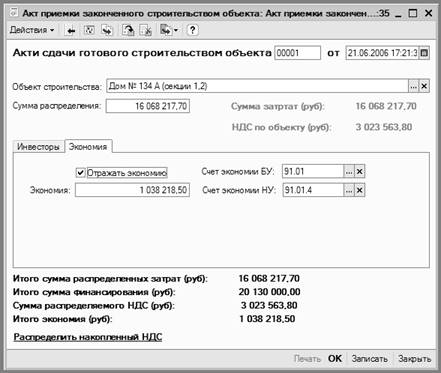Viewport: 441px width, 373px height.
Task: Click the Сумма распределения field
Action: tap(148, 106)
